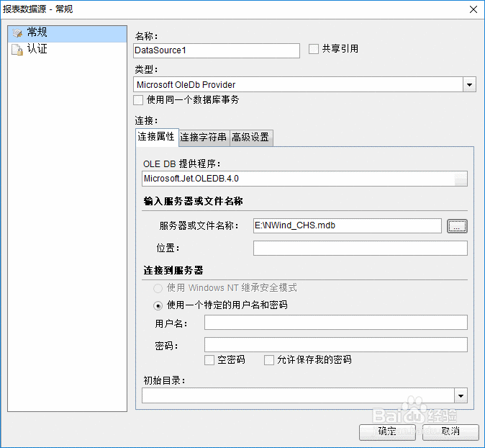Expand the 初始目录 dropdown arrow
The height and width of the screenshot is (448, 485).
461,395
